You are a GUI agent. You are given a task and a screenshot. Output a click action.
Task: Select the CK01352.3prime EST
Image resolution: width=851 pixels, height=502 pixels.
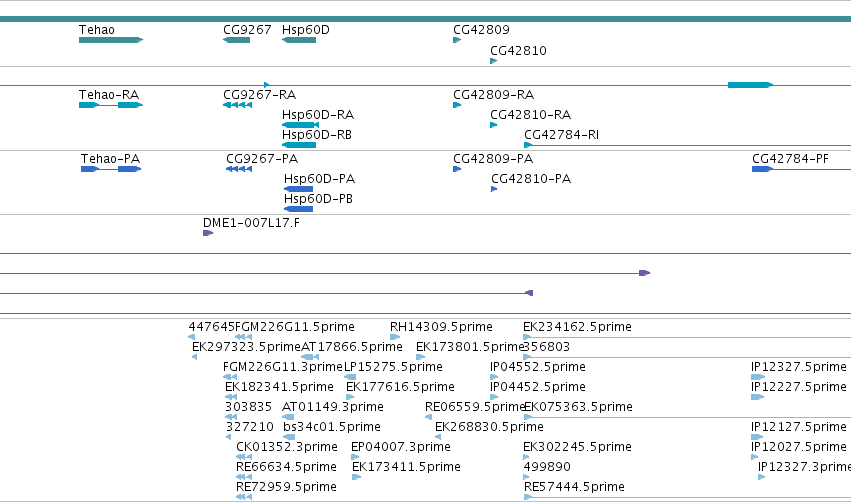[x=244, y=457]
